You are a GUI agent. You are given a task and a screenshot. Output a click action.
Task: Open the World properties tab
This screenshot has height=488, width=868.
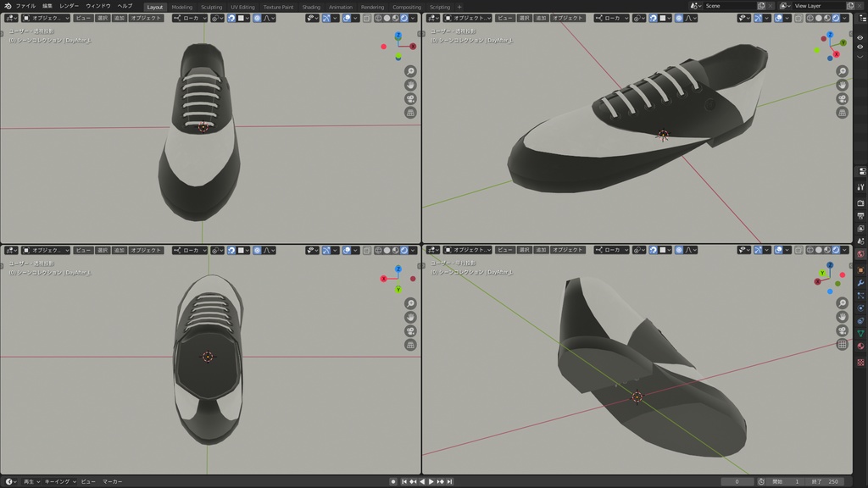pyautogui.click(x=861, y=254)
